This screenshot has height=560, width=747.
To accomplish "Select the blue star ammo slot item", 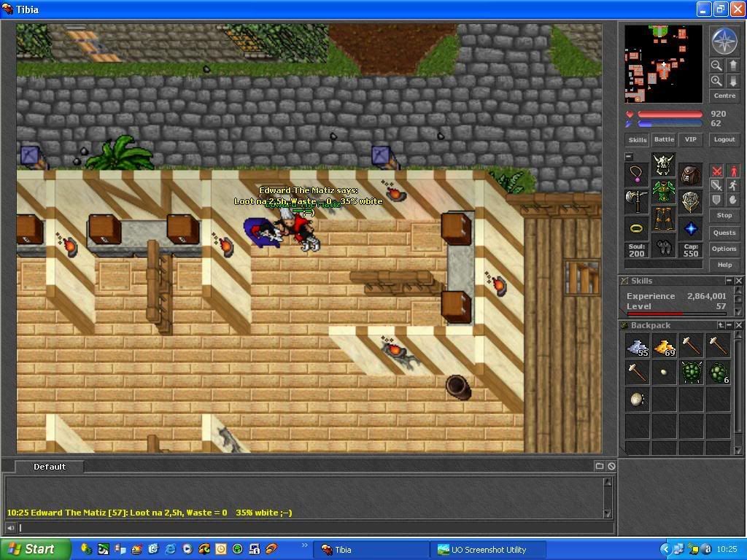I will pos(690,228).
